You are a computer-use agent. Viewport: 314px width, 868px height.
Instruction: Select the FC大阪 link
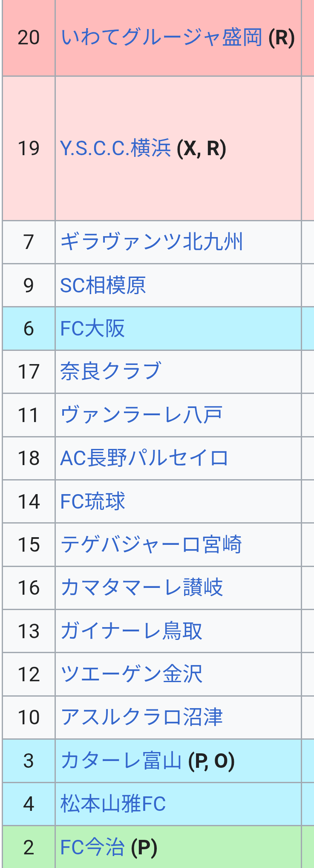(92, 329)
